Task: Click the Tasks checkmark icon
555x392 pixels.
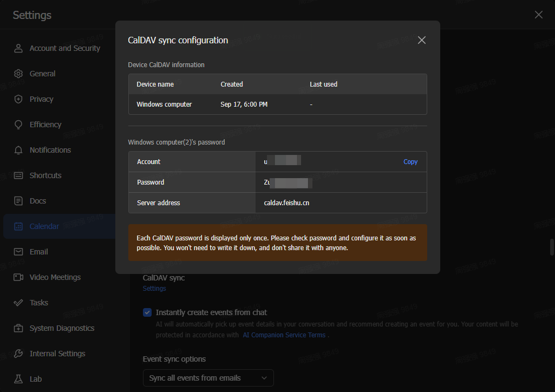Action: point(18,303)
